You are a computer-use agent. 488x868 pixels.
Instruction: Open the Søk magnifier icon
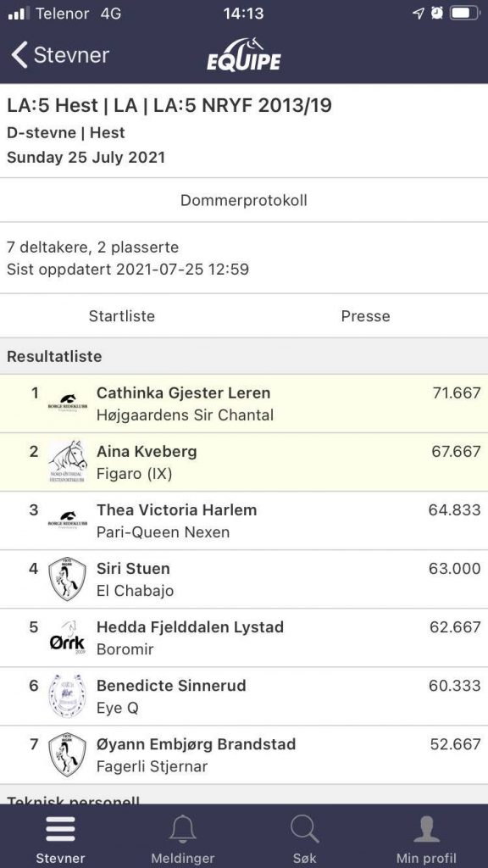click(x=304, y=830)
